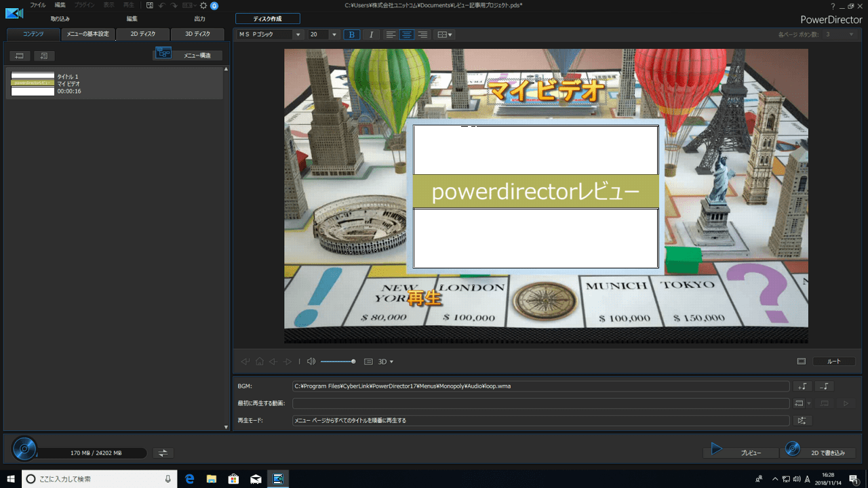Select the powerdirectorレビュー menu thumbnail in preview
868x488 pixels.
536,197
